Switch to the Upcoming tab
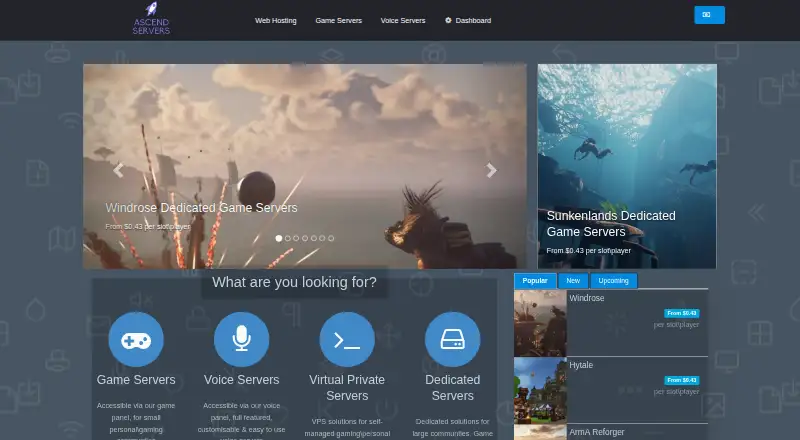800x440 pixels. [613, 281]
